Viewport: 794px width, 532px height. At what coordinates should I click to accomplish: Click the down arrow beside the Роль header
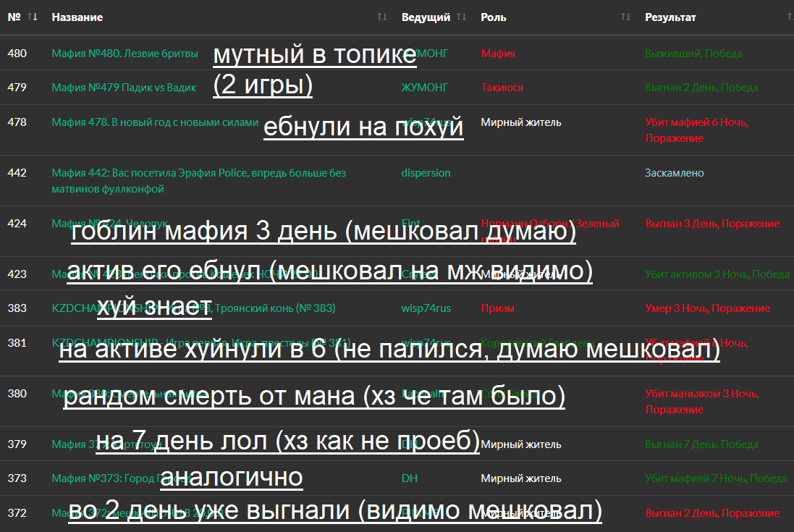627,16
